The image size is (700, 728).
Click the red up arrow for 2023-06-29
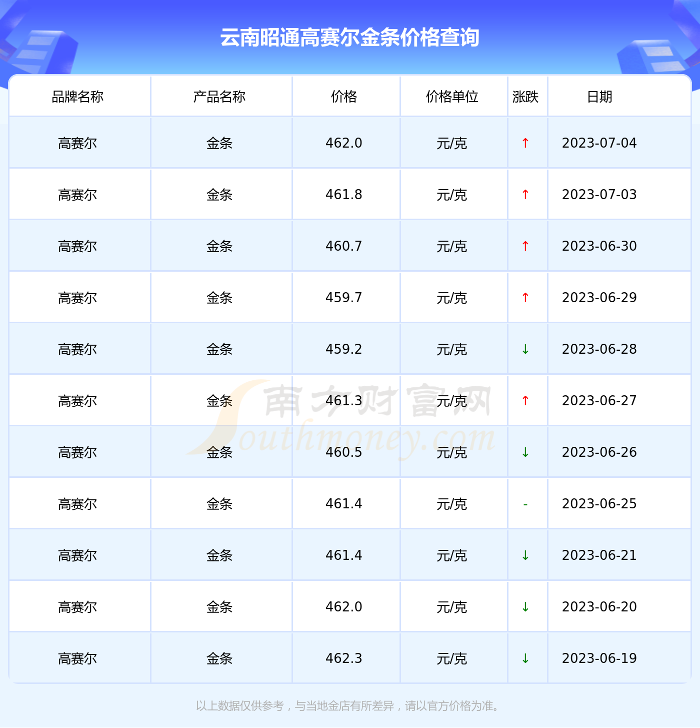(525, 298)
